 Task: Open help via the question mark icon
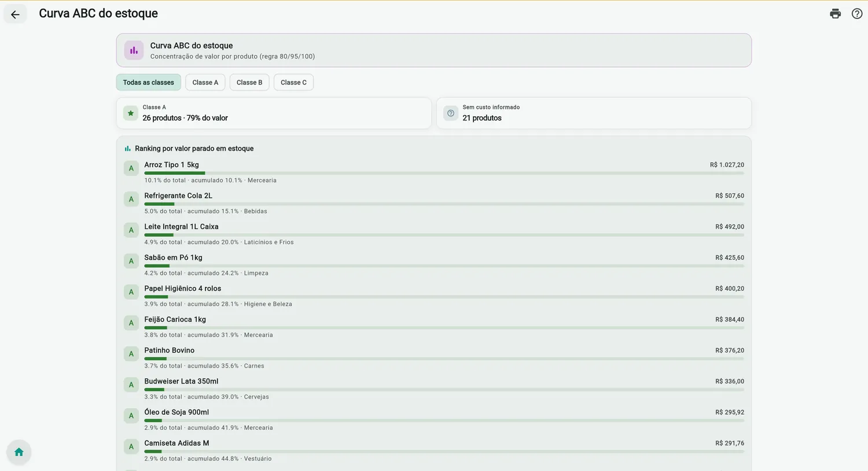[857, 14]
